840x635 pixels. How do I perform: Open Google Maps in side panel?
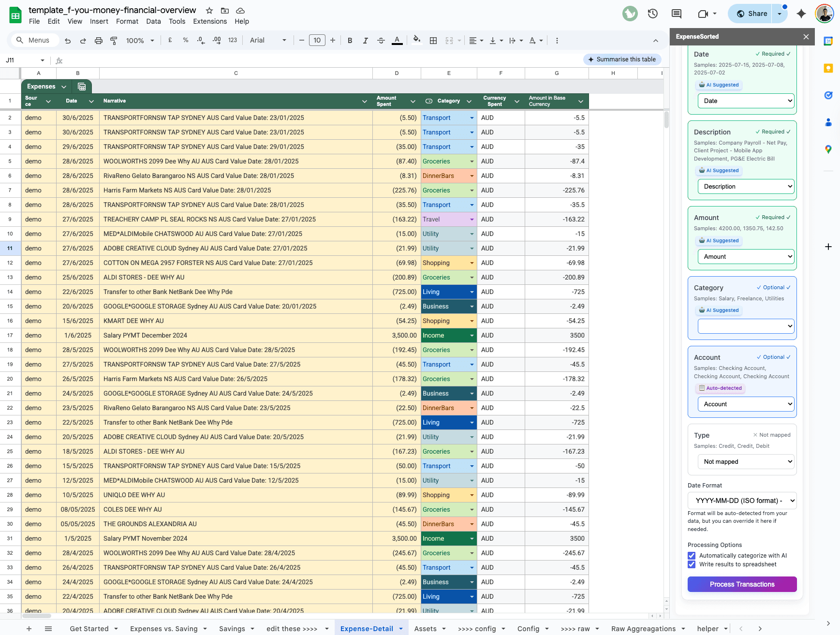(x=828, y=149)
